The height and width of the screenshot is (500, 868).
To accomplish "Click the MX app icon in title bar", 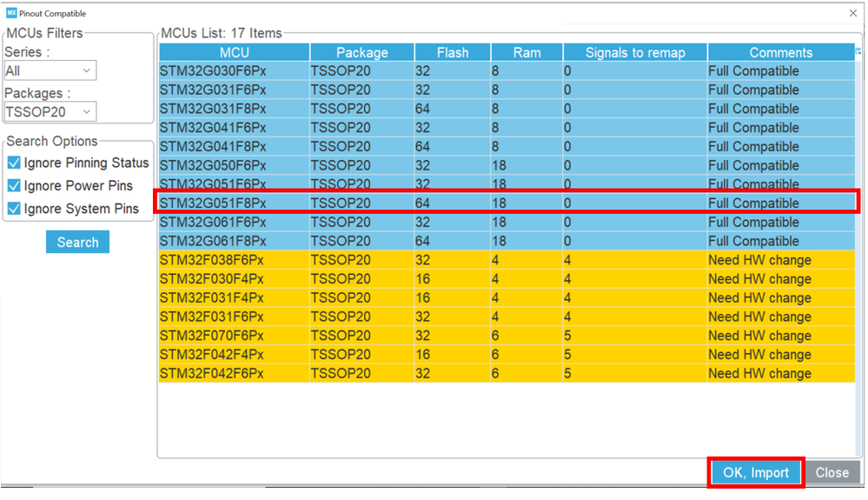I will point(11,13).
